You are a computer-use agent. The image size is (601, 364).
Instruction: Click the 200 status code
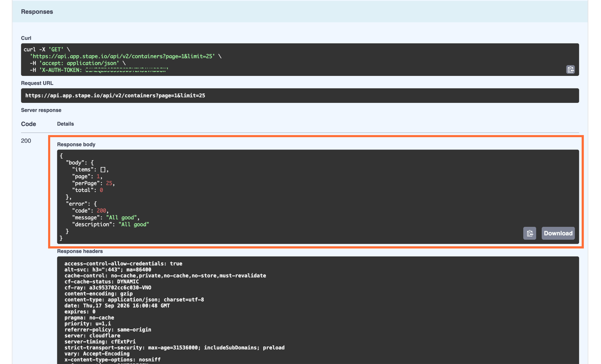26,141
